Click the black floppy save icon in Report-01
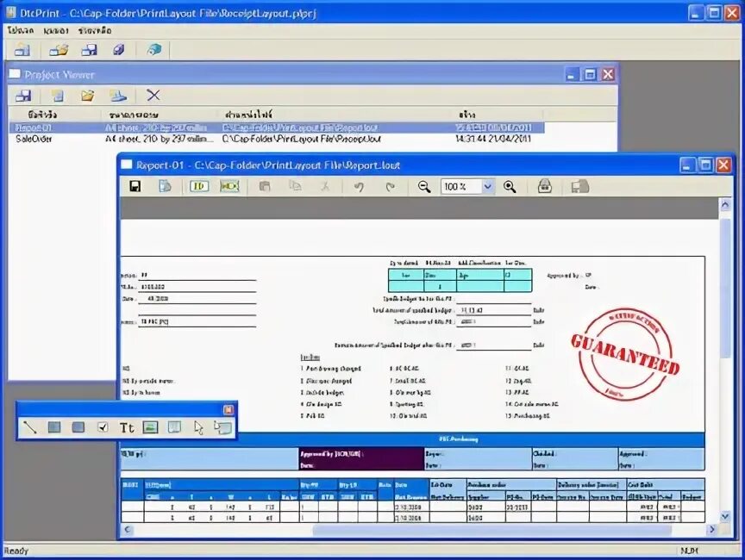This screenshot has height=560, width=745. click(135, 186)
